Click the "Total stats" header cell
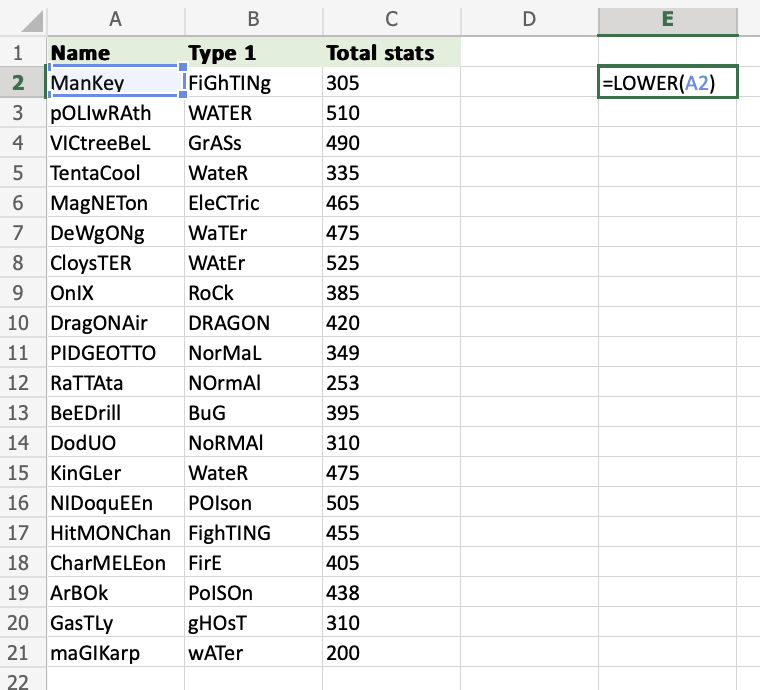The width and height of the screenshot is (760, 690). [x=391, y=53]
